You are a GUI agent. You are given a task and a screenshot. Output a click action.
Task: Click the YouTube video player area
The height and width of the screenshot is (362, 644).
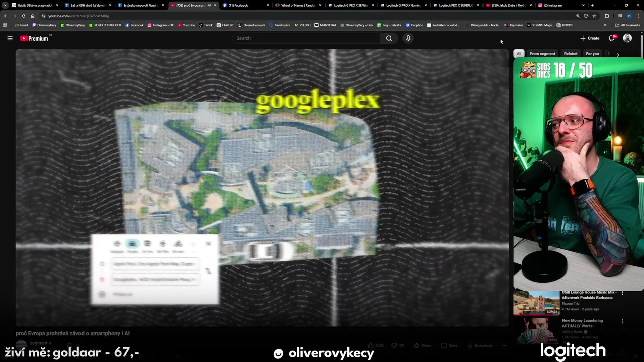pos(262,188)
